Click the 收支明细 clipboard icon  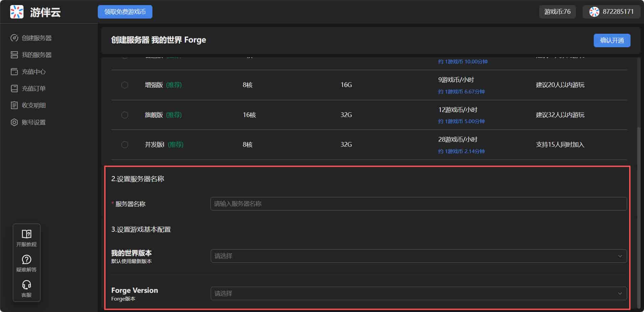pos(14,105)
